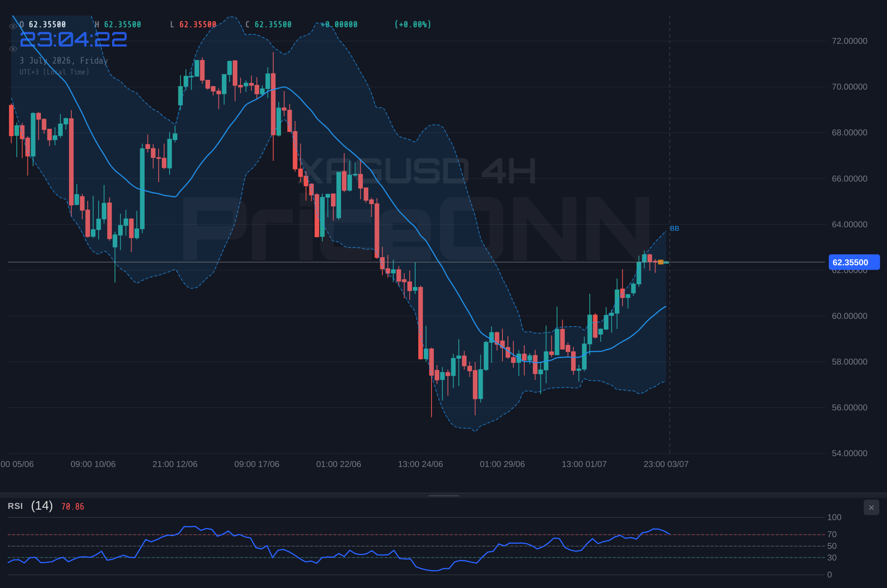This screenshot has height=588, width=887.
Task: Click the 100 level on RSI axis
Action: (834, 517)
